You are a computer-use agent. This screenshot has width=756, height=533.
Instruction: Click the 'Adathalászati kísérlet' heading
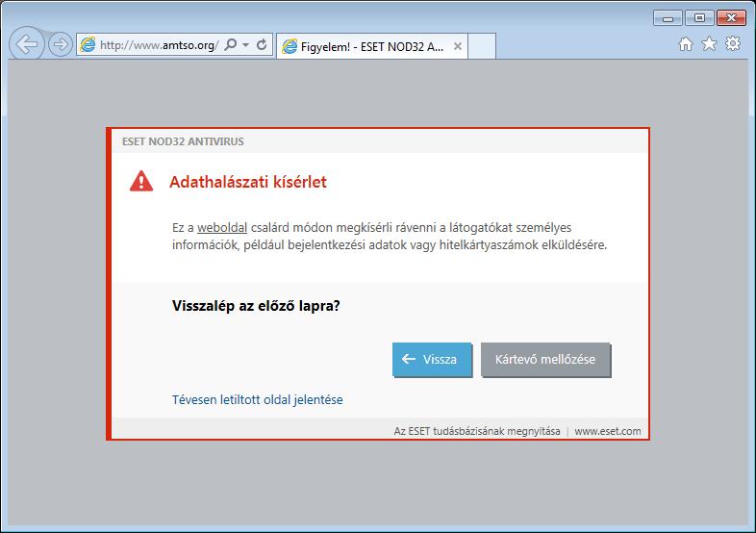click(248, 182)
